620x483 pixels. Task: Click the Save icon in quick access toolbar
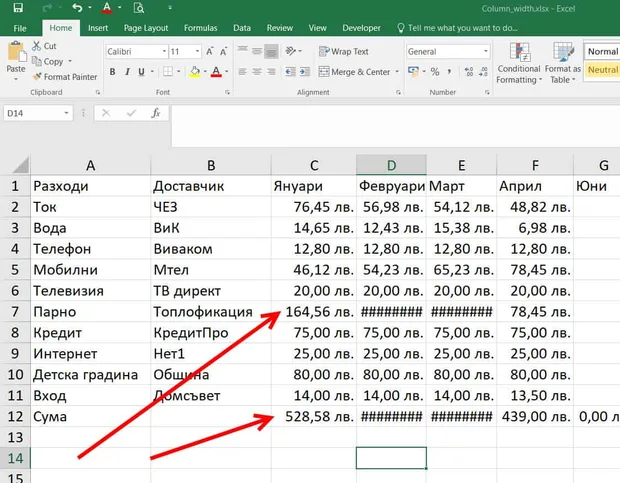click(18, 8)
